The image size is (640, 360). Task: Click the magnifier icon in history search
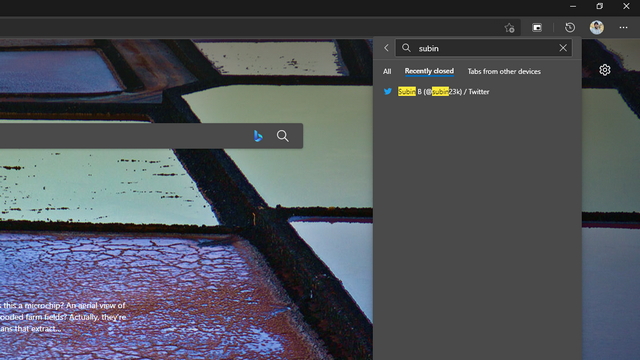click(x=406, y=48)
